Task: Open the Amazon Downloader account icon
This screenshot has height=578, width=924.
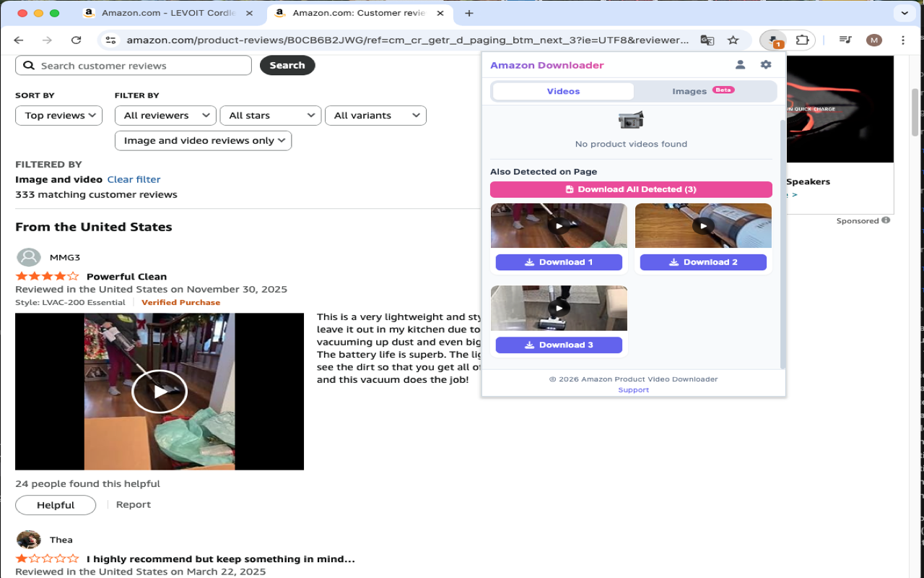Action: click(x=740, y=65)
